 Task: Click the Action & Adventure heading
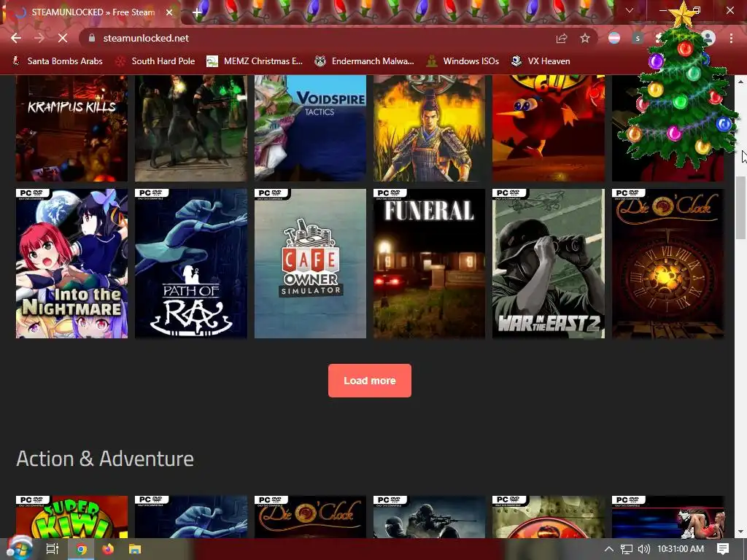105,459
